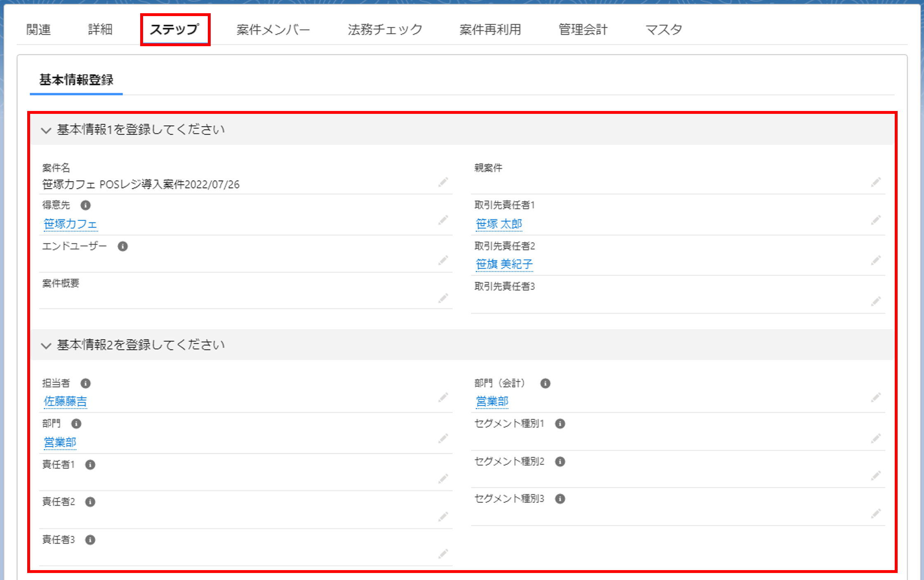The height and width of the screenshot is (580, 924).
Task: Open contact link 笹旗 美紀子
Action: (504, 264)
